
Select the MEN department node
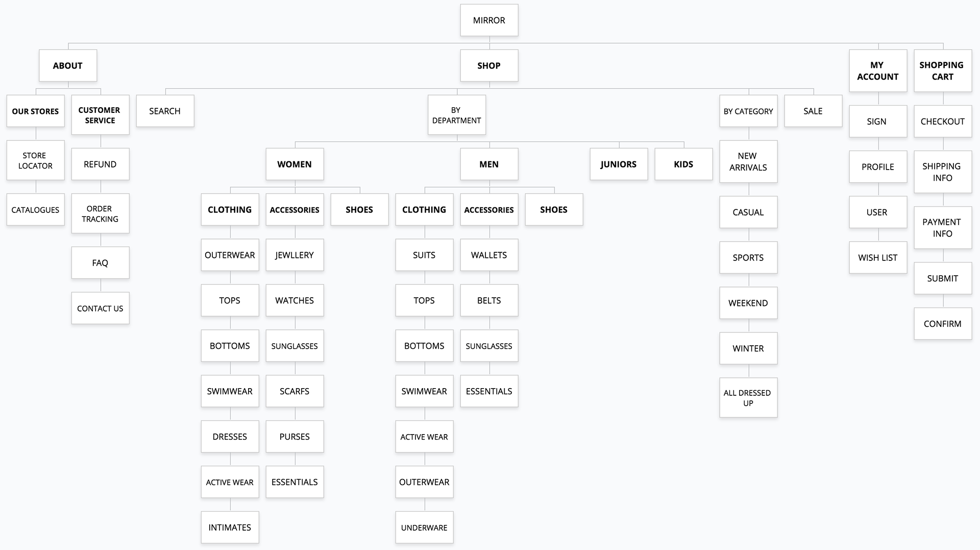click(x=489, y=164)
